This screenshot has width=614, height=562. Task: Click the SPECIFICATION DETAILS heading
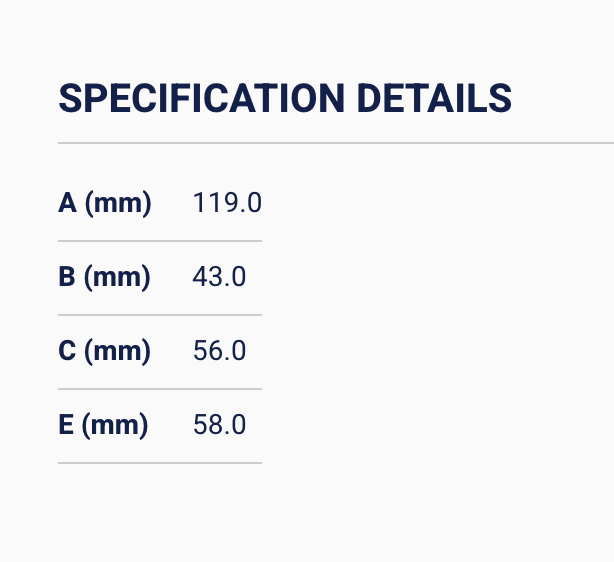click(285, 98)
